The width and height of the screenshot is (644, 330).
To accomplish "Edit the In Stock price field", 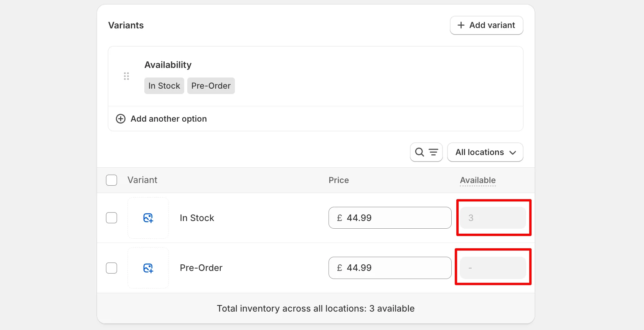I will (390, 218).
